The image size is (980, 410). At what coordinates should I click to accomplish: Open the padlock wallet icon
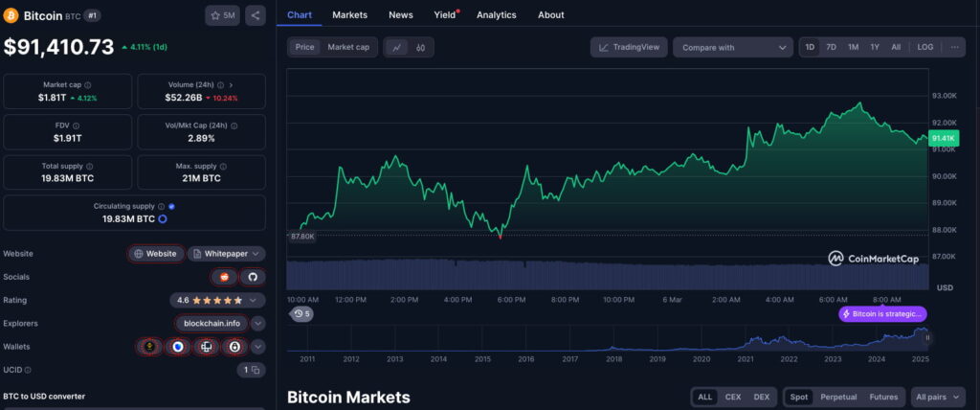[x=234, y=346]
